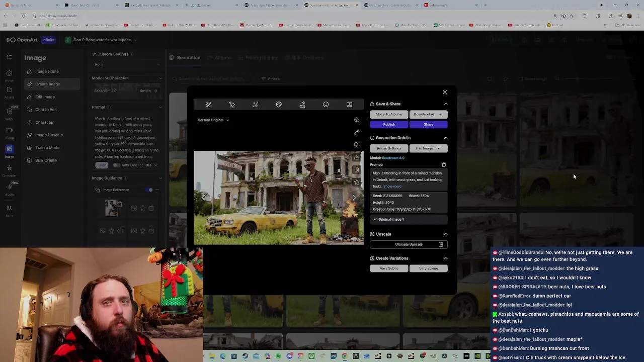
Task: Click the Share button
Action: click(428, 125)
